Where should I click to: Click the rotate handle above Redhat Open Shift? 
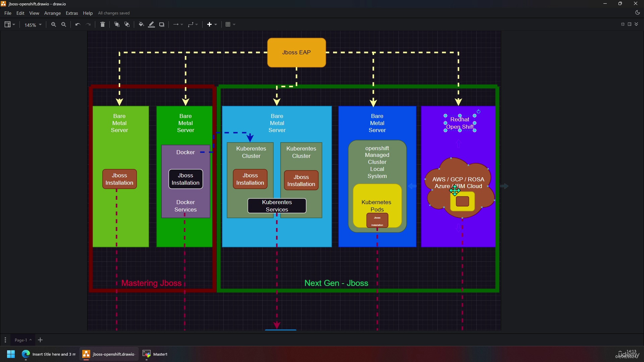[479, 112]
